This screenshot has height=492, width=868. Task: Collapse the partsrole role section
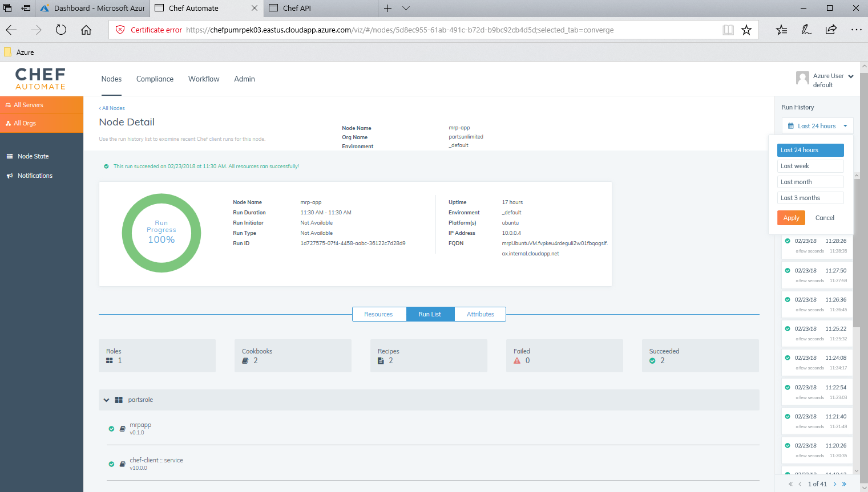point(106,400)
